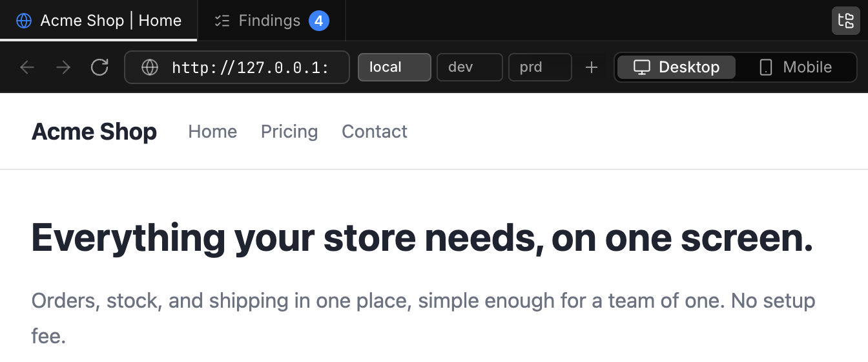
Task: Open the Findings tab
Action: click(x=271, y=21)
